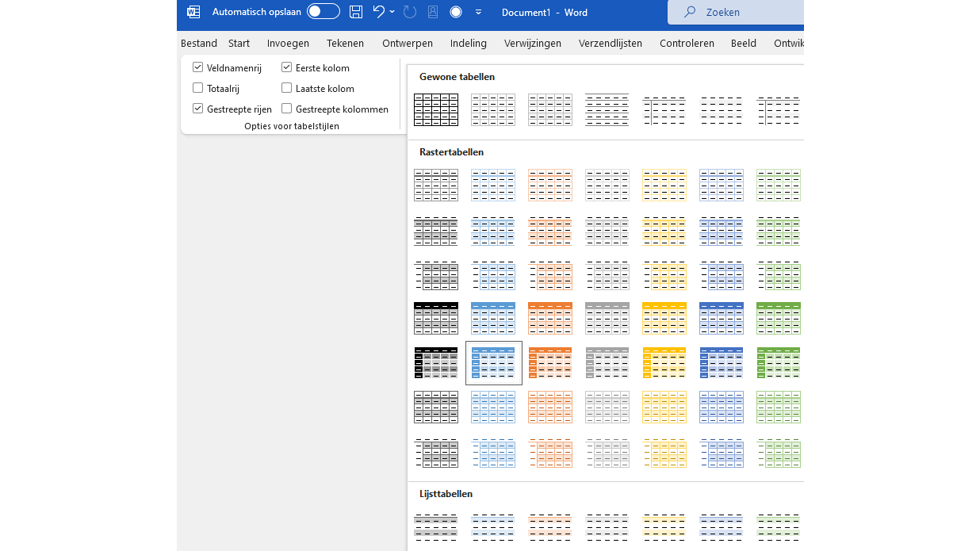Pick the yellow-banded style under Lijsttabellen
The width and height of the screenshot is (980, 551).
(x=664, y=528)
